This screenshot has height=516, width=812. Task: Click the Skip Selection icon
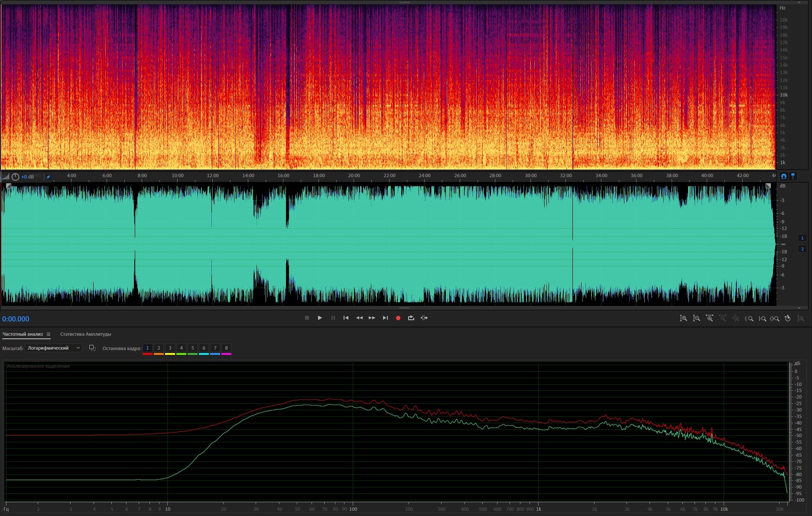coord(424,318)
